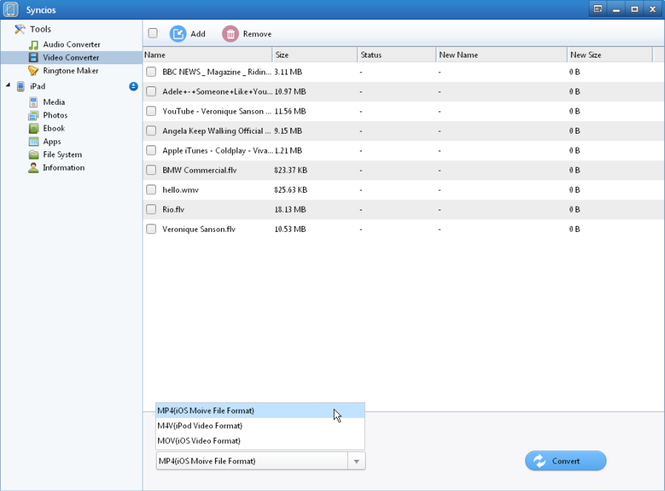Open Ebook under iPad
Image resolution: width=665 pixels, height=491 pixels.
54,128
